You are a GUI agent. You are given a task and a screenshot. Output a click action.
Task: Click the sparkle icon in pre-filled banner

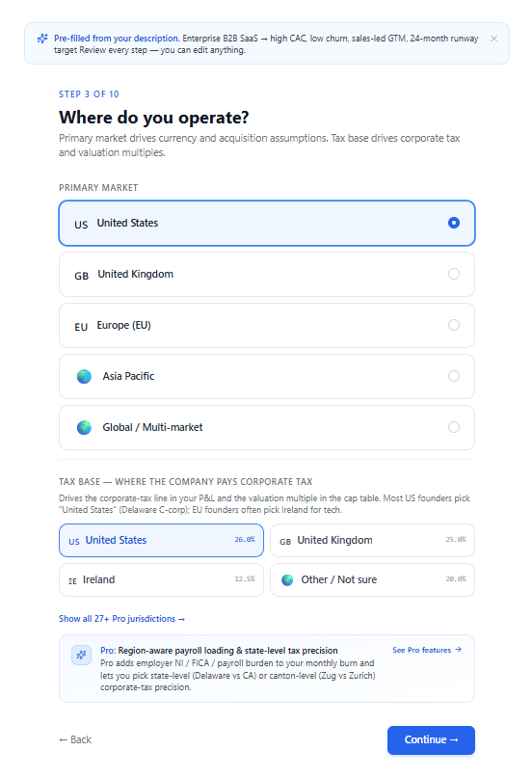click(42, 39)
